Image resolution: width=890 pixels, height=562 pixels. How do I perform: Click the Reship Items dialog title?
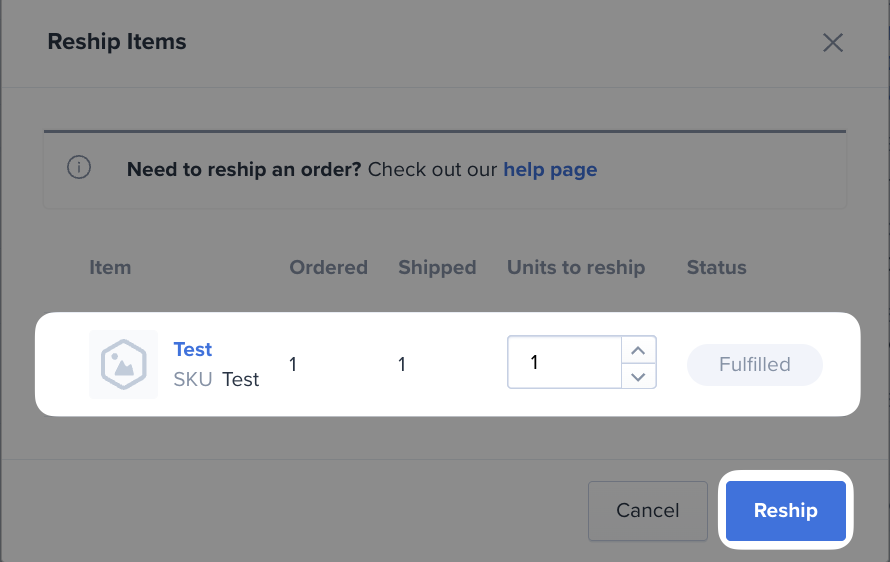click(117, 41)
